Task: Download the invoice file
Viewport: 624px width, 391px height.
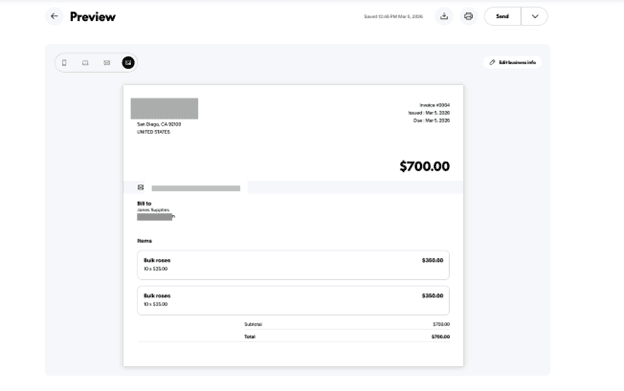Action: [x=444, y=16]
